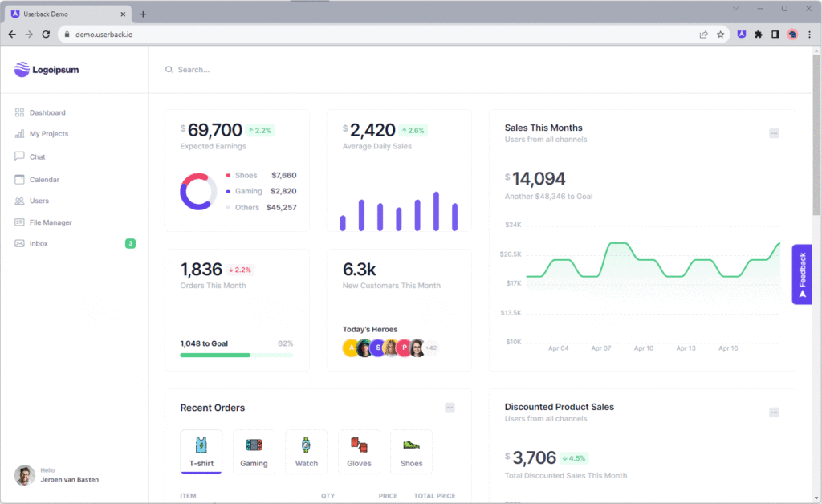Switch to the Gaming orders tab
Image resolution: width=822 pixels, height=504 pixels.
[254, 451]
